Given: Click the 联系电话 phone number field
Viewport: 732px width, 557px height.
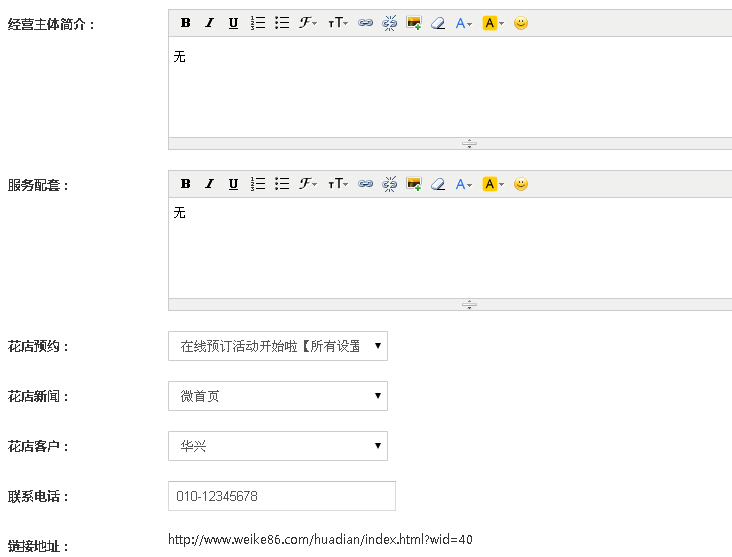Looking at the screenshot, I should coord(281,496).
